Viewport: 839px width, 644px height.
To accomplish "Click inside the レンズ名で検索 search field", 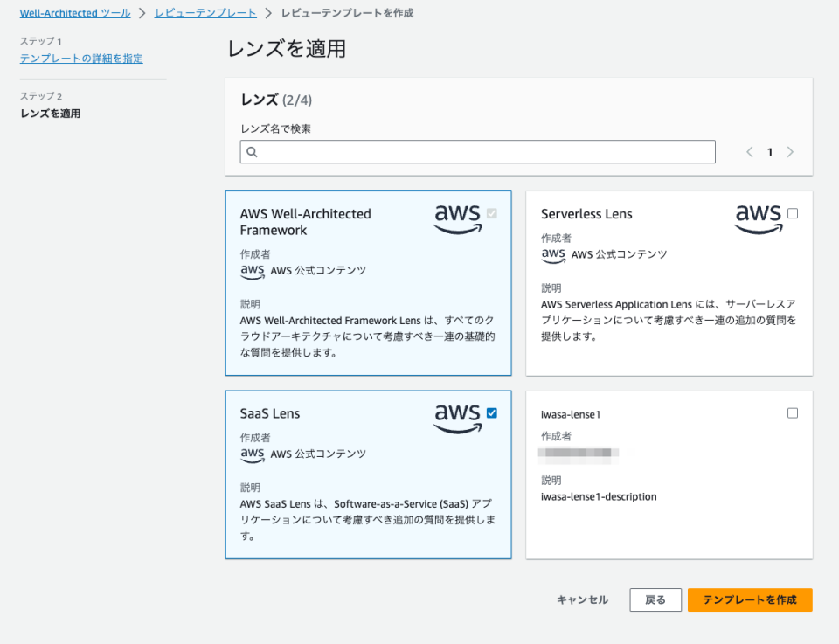I will pos(477,151).
